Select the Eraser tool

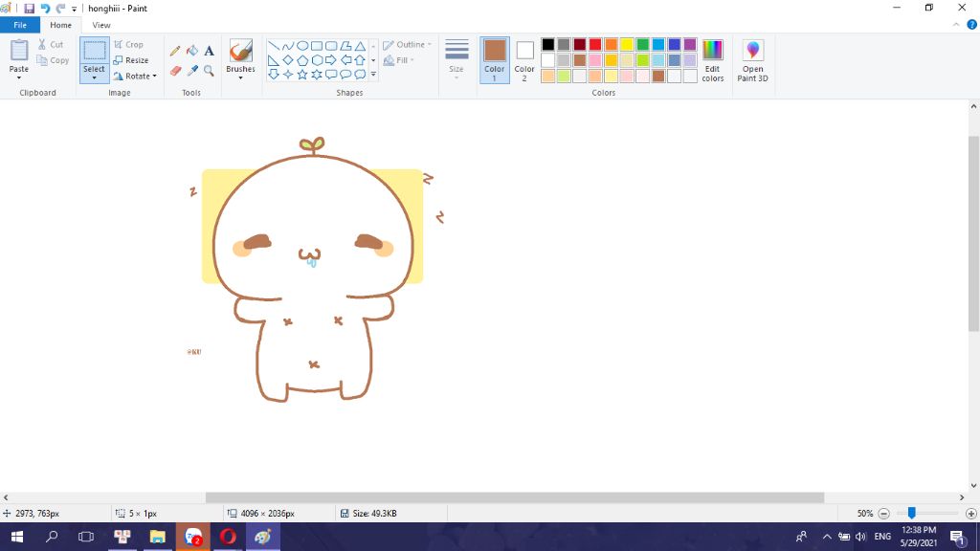tap(175, 71)
